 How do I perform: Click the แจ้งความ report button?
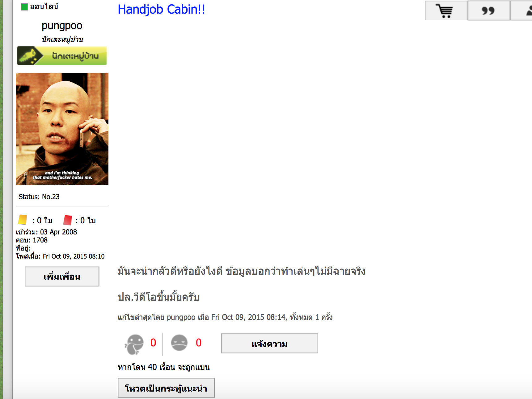270,343
